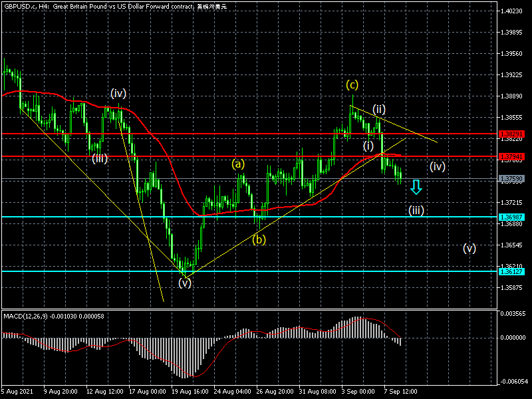Click the white (ii) wave label
The width and height of the screenshot is (532, 399).
[x=379, y=109]
